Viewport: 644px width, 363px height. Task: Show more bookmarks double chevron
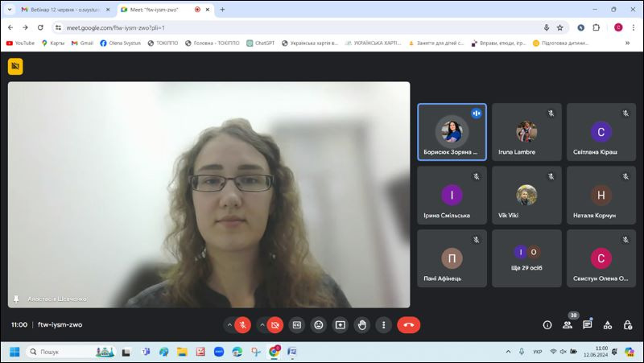628,43
